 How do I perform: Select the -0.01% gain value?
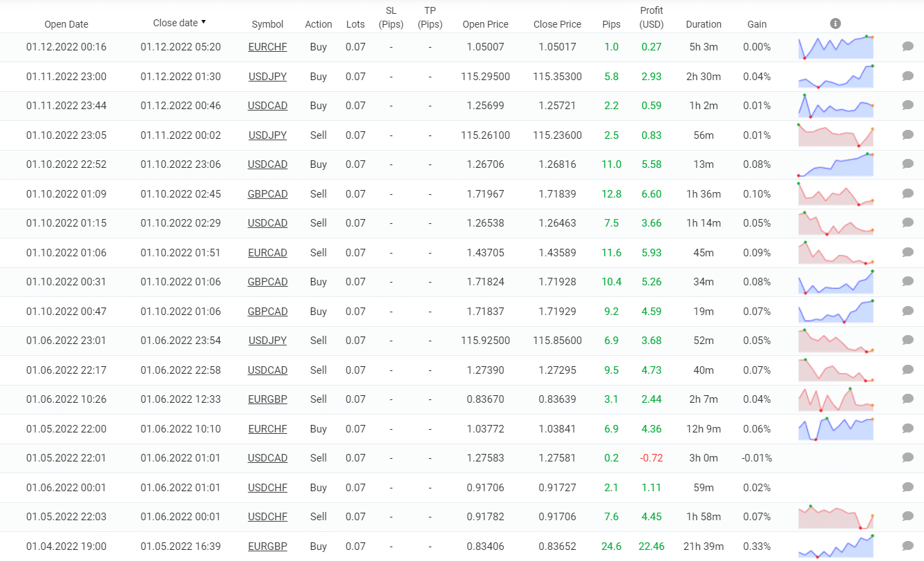[x=757, y=458]
